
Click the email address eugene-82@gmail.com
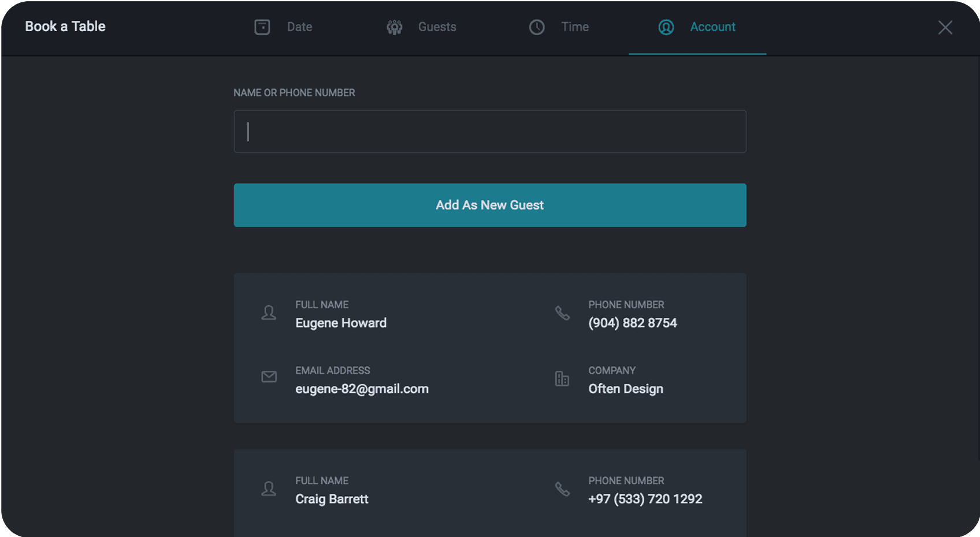pos(362,389)
